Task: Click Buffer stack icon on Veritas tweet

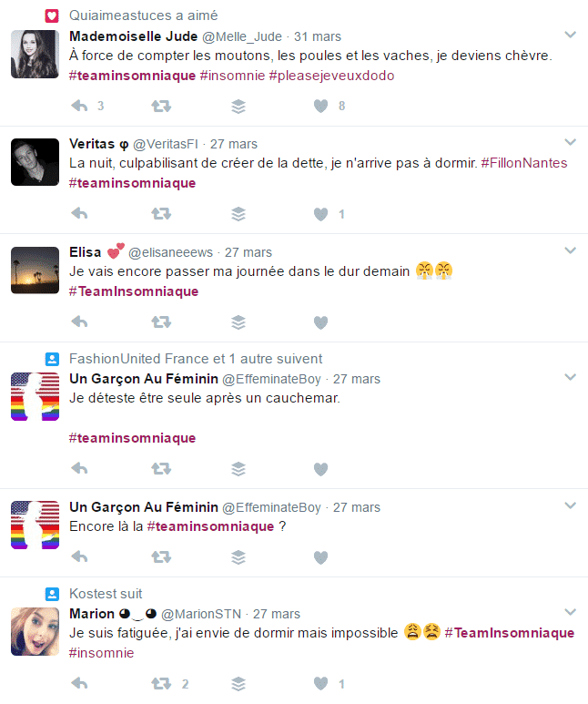Action: pyautogui.click(x=238, y=214)
